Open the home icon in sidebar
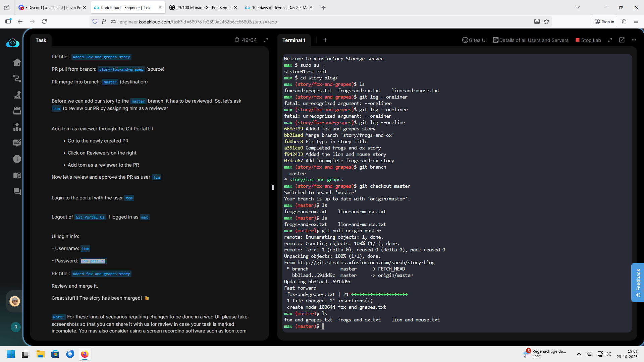The image size is (644, 362). [x=17, y=62]
